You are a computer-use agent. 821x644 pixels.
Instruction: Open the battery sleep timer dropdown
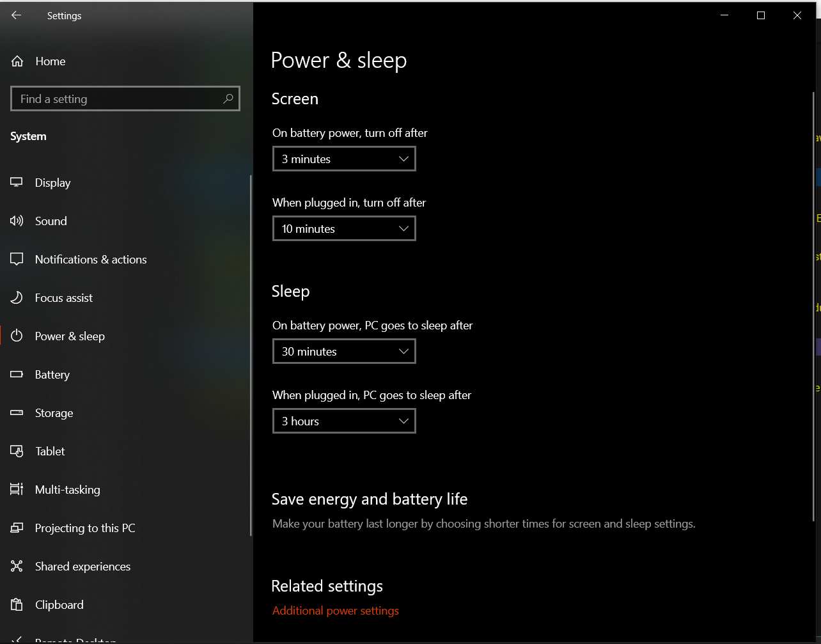click(x=344, y=351)
